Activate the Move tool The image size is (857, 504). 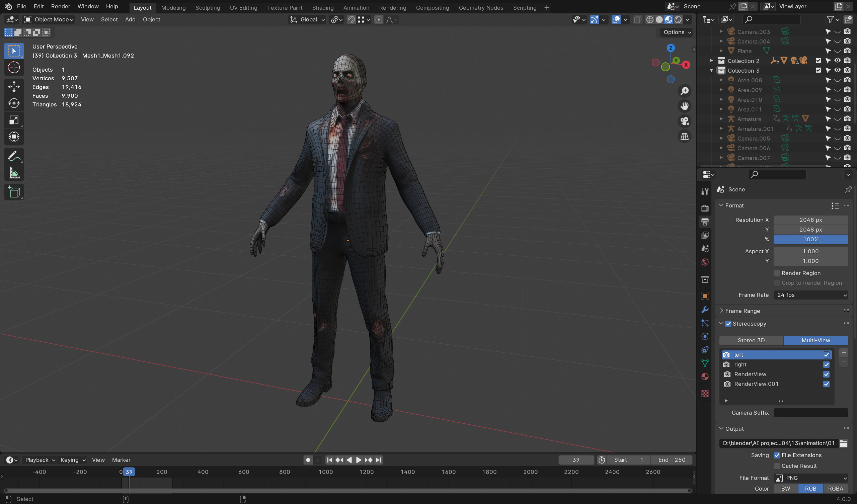(14, 87)
